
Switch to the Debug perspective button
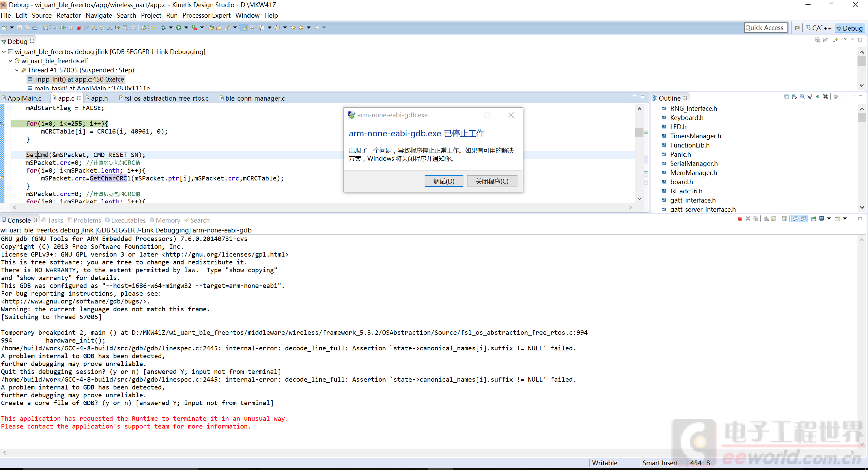(x=850, y=28)
